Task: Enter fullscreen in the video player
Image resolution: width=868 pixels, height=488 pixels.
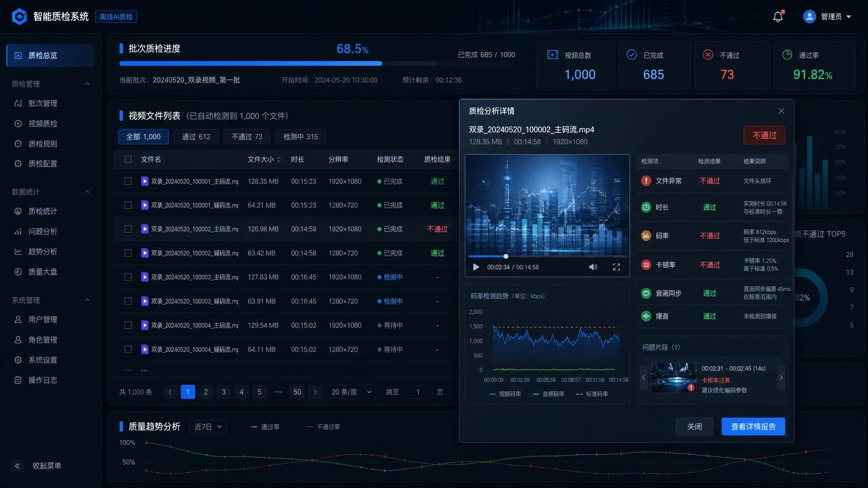Action: [616, 267]
